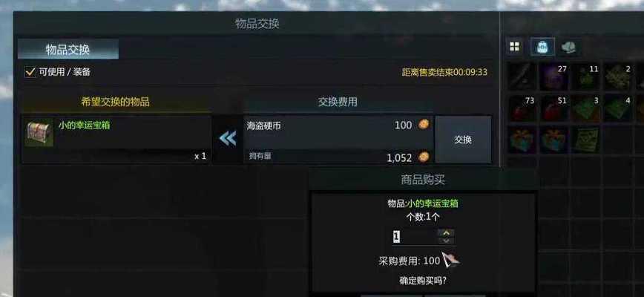Screen dimensions: 644x297
Task: Select the 小的幸运宝箱 treasure chest icon
Action: pyautogui.click(x=39, y=133)
